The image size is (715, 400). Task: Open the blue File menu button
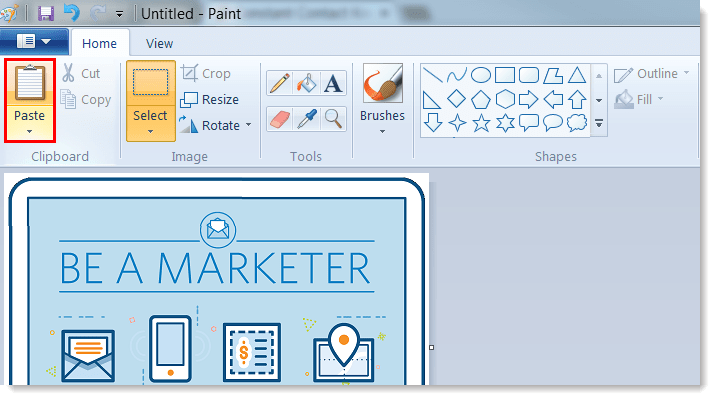[34, 42]
